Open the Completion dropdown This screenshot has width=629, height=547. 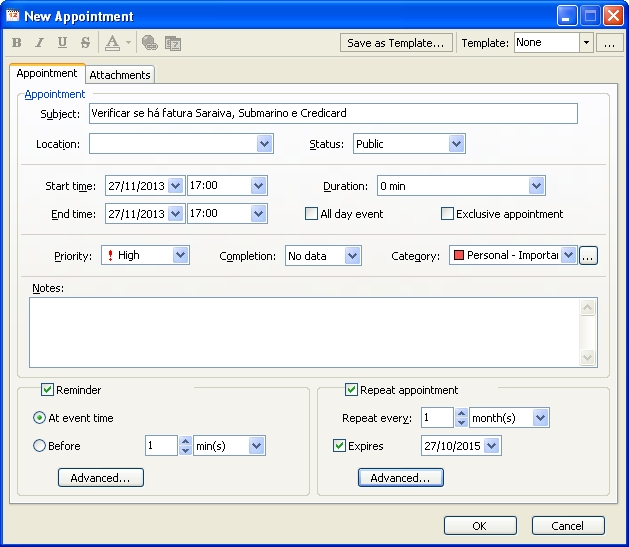pyautogui.click(x=352, y=255)
